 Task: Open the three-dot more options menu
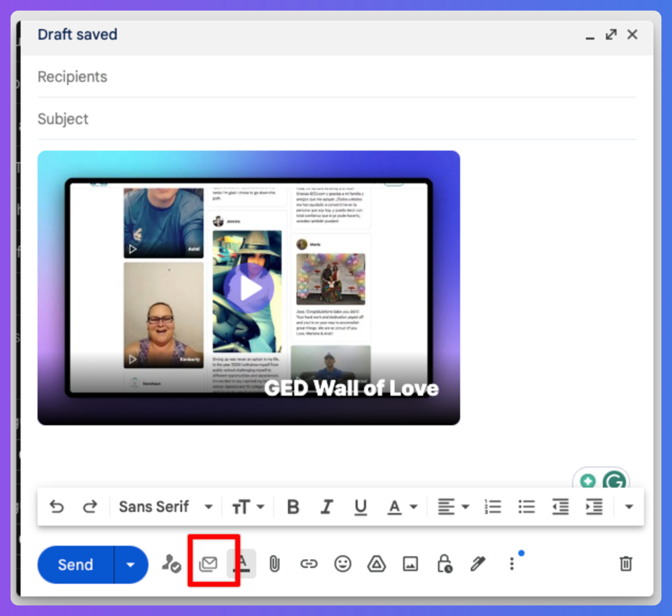pyautogui.click(x=512, y=564)
